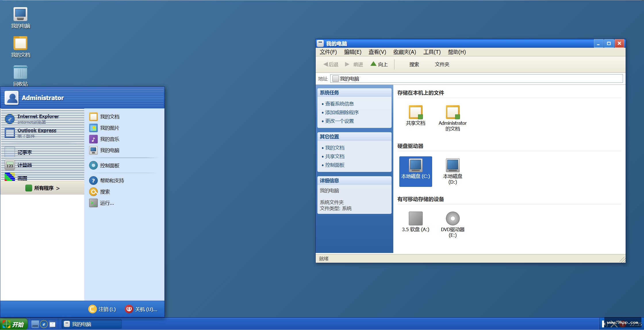Select the 共享文档 folder icon
Viewport: 644px width, 330px height.
(x=415, y=115)
